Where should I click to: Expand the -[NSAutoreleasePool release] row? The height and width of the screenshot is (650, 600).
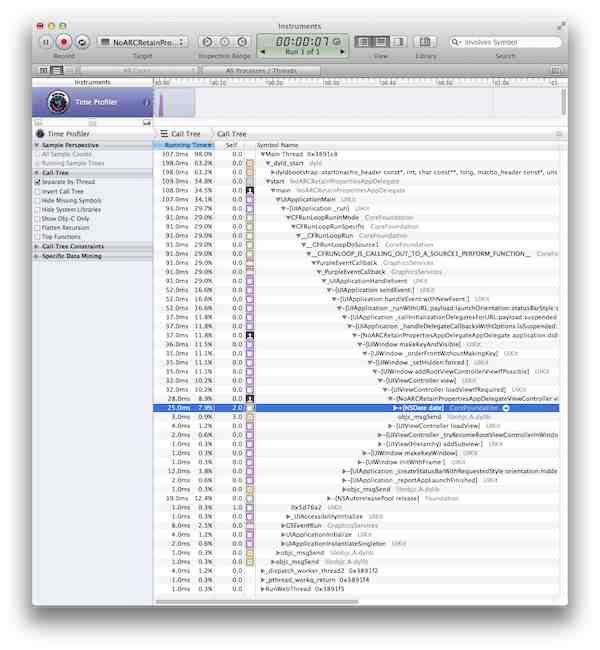click(329, 498)
